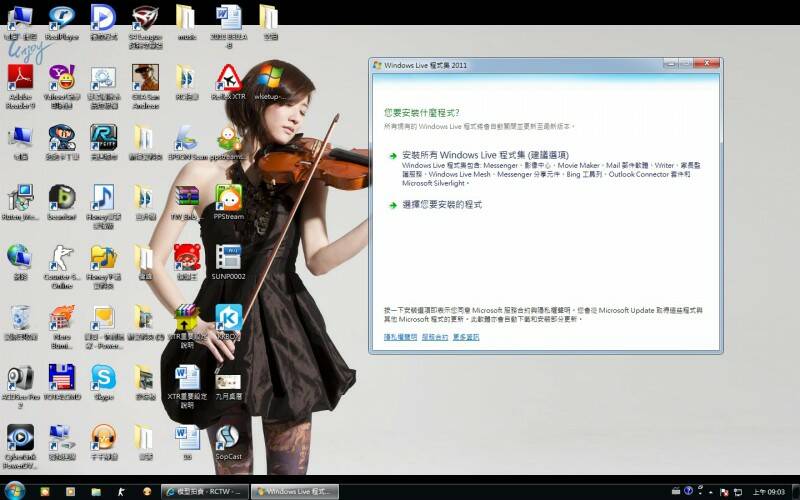Open the 千千靜聽 headphone player shortcut

coord(104,442)
